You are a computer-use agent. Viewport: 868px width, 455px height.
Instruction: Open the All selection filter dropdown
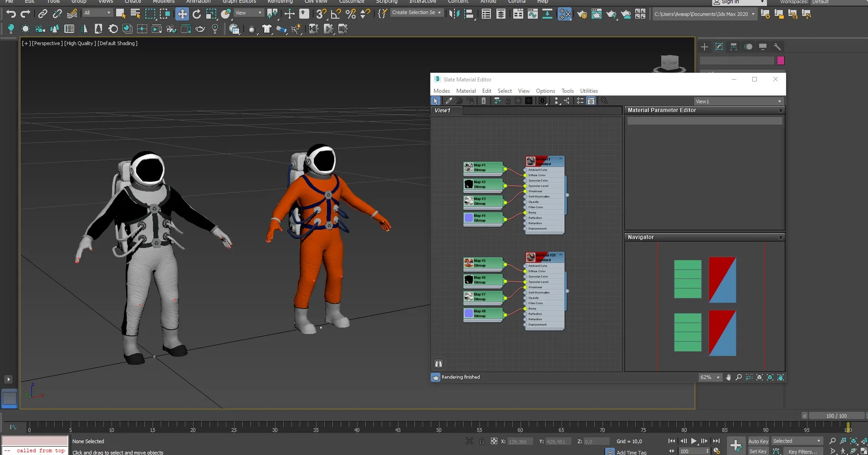click(97, 13)
